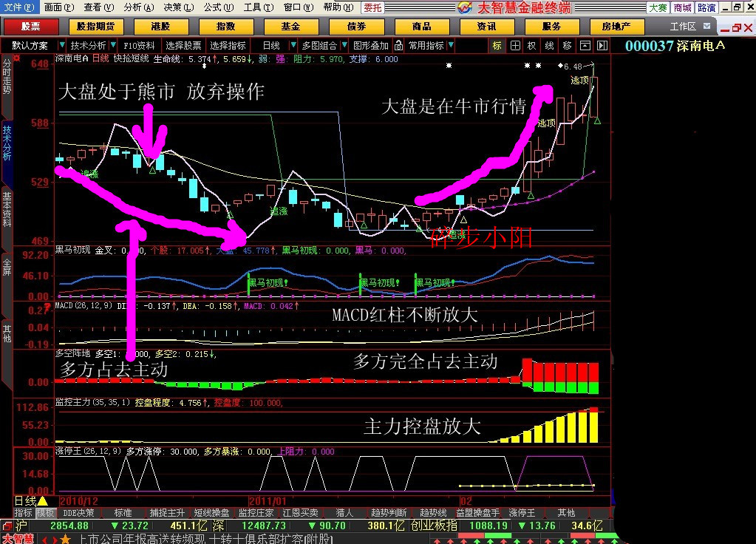Toggle the 移 move icon
756x544 pixels.
(x=567, y=45)
